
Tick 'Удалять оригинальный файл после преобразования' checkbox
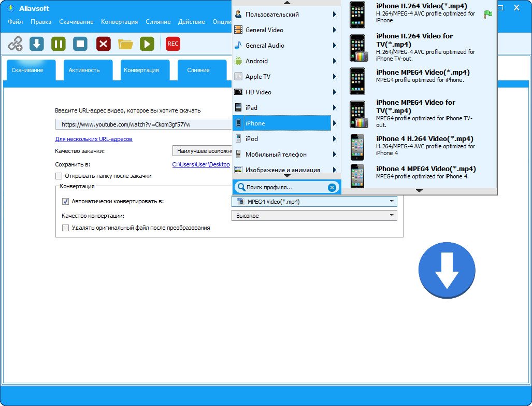tap(65, 228)
